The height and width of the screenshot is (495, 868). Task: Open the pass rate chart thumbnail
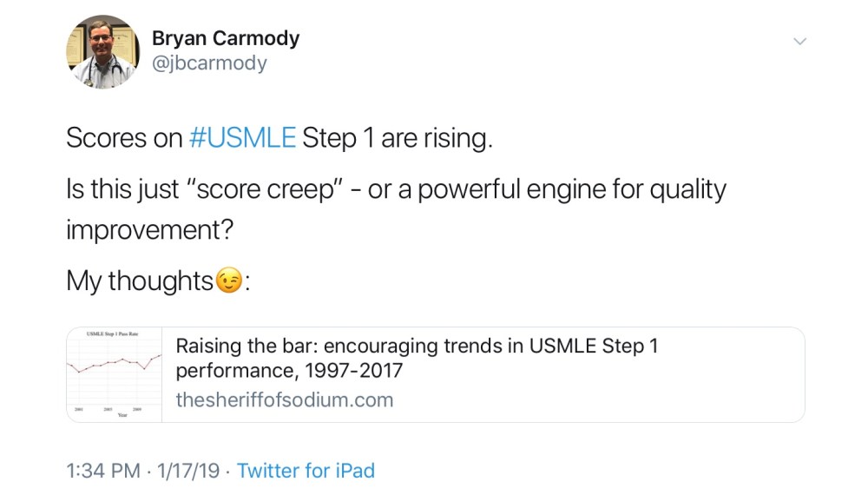tap(115, 374)
